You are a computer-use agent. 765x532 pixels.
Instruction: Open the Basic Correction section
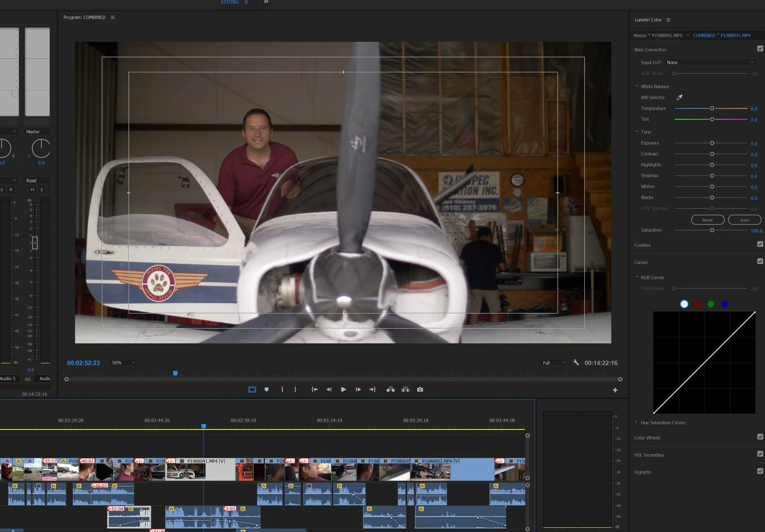coord(650,50)
